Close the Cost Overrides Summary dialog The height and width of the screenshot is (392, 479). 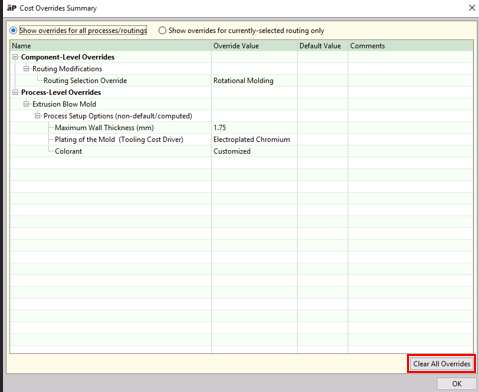[x=472, y=8]
